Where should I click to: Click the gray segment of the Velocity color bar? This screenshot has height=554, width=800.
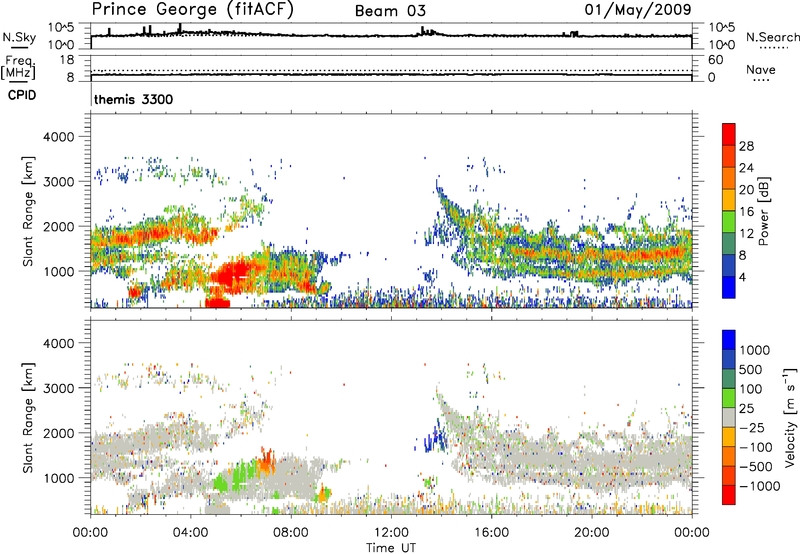coord(729,417)
